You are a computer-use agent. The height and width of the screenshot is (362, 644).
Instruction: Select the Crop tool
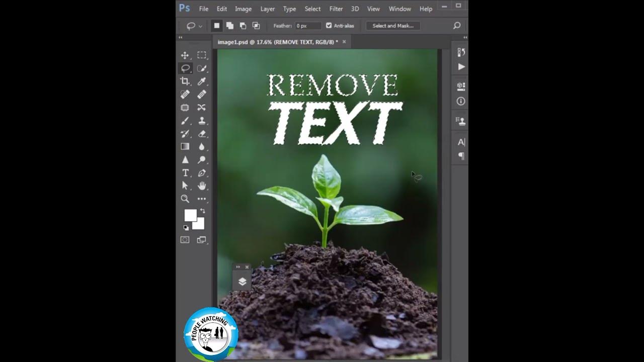tap(185, 81)
